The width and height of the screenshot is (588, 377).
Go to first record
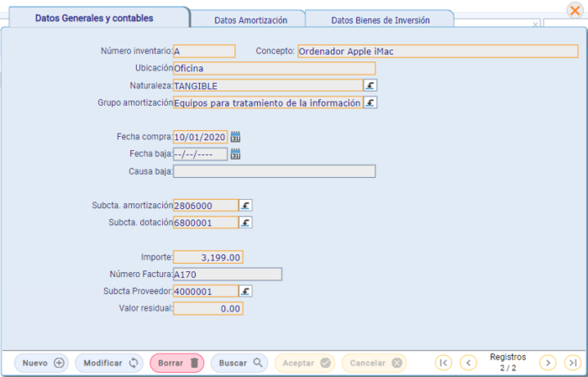tap(444, 363)
